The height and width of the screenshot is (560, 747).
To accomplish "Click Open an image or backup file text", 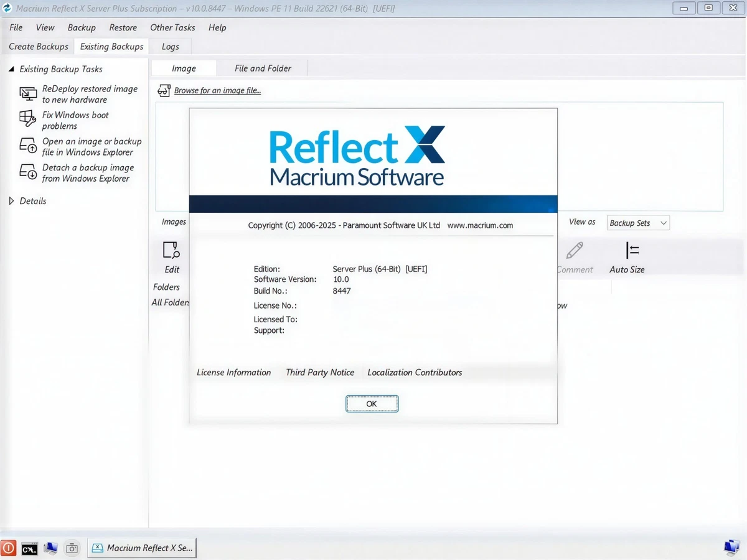I will [x=92, y=146].
